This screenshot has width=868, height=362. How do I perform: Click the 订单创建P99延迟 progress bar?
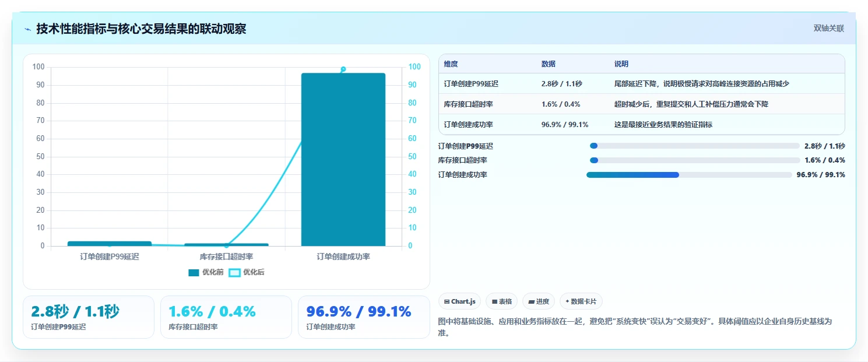point(694,146)
